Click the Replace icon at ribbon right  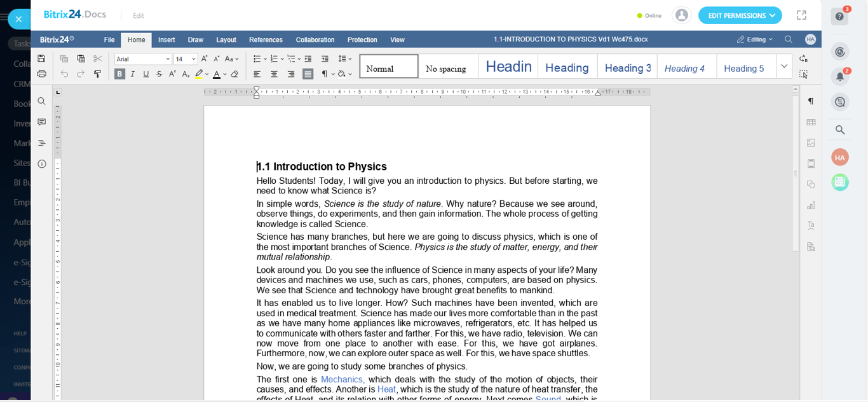tap(804, 59)
